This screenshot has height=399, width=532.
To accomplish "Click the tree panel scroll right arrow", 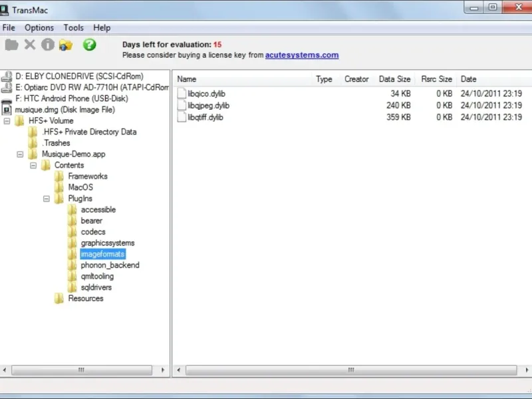I will click(163, 370).
